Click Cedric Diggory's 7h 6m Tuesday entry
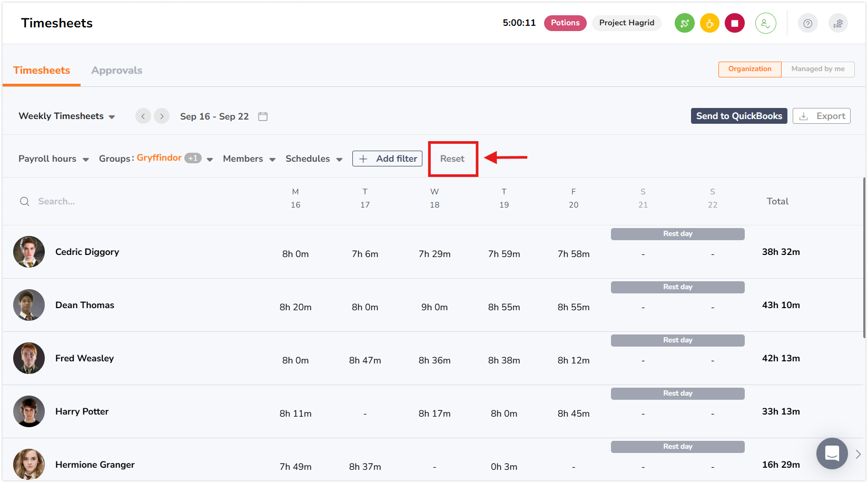 [x=365, y=254]
